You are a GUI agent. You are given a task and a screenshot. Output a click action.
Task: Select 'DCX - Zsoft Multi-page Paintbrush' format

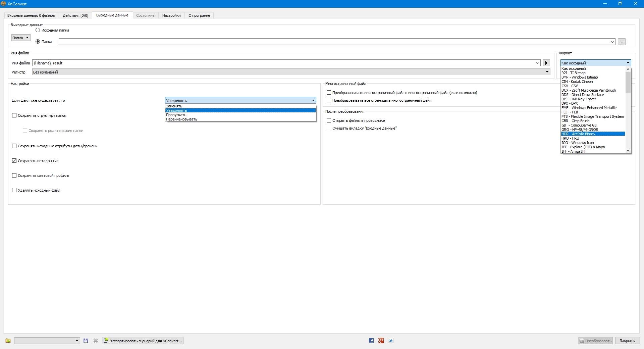[x=593, y=90]
